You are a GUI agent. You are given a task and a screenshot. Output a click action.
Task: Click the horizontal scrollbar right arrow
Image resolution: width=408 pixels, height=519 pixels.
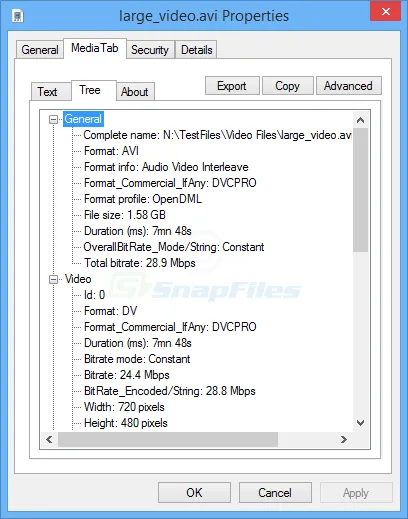(x=344, y=439)
